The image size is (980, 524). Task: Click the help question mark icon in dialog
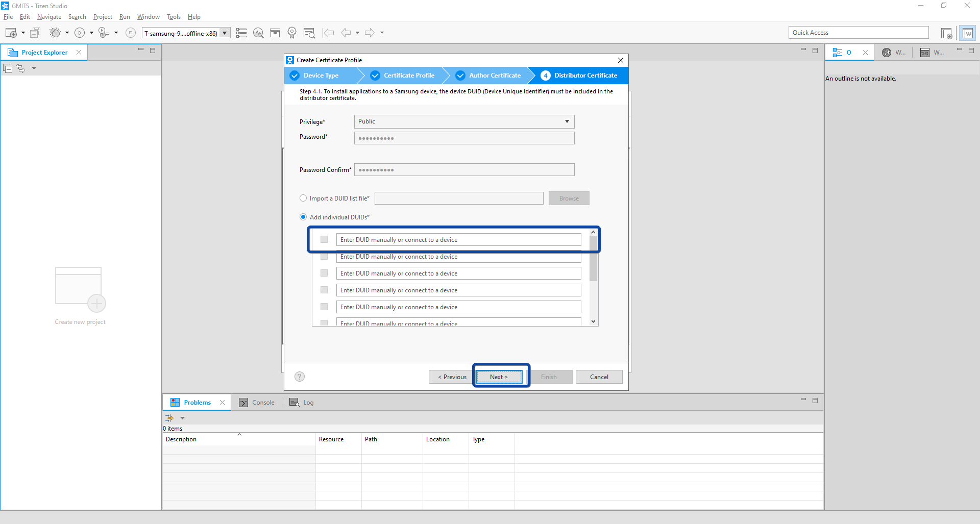tap(300, 377)
